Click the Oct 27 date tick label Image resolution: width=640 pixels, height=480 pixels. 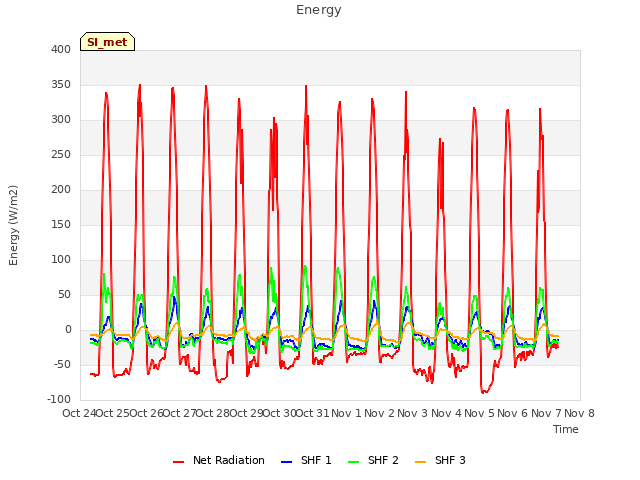click(x=180, y=413)
